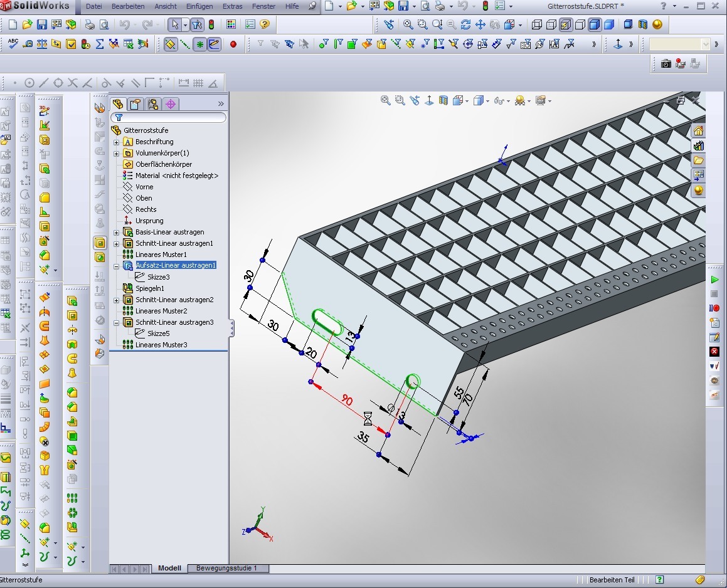The width and height of the screenshot is (727, 588).
Task: Expand the Volumenkörper(1) tree node
Action: [x=117, y=154]
